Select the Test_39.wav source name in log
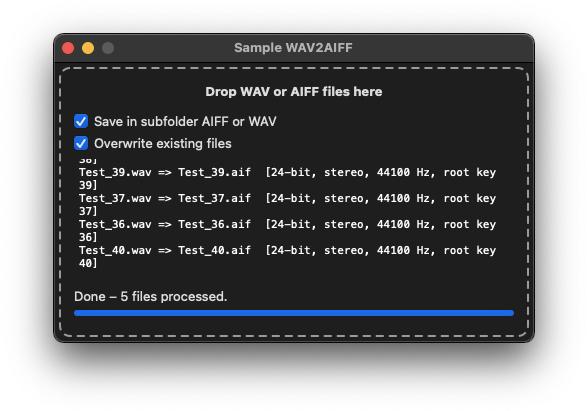The image size is (588, 411). tap(115, 172)
